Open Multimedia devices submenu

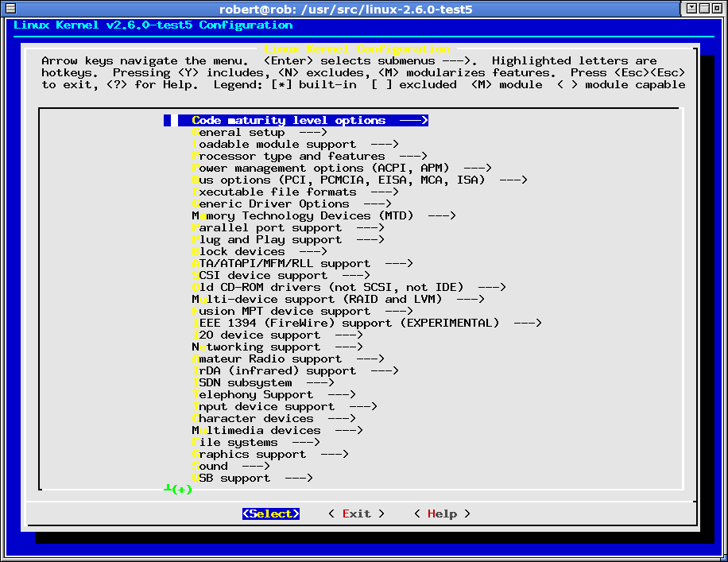pos(277,431)
